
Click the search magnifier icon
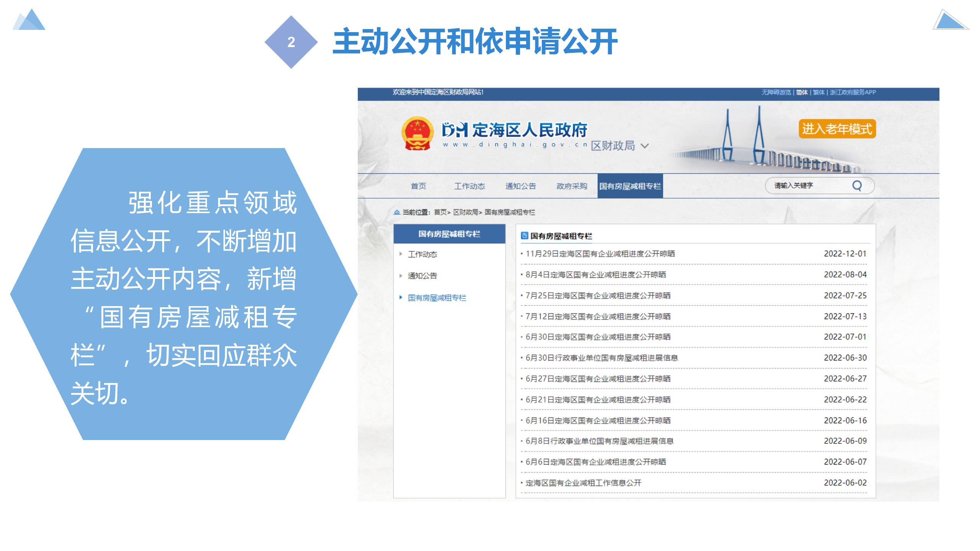(x=857, y=186)
